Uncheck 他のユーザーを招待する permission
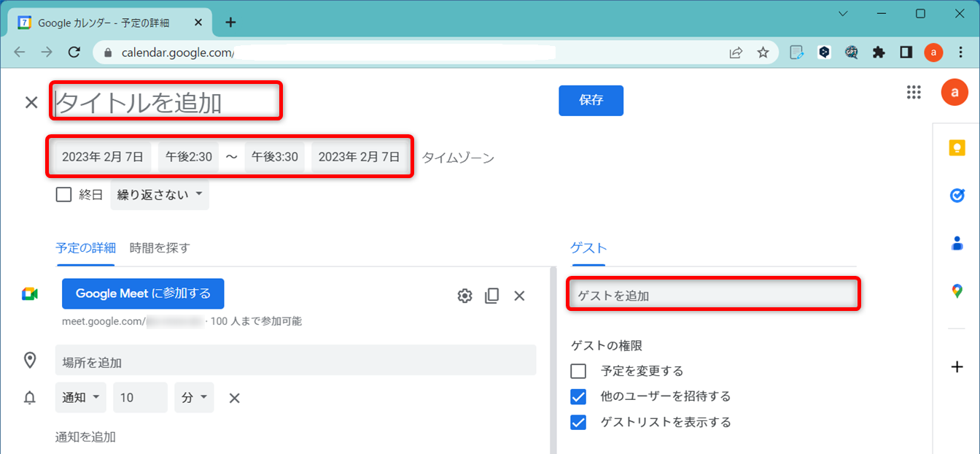Screen dimensions: 980x454 coord(578,396)
